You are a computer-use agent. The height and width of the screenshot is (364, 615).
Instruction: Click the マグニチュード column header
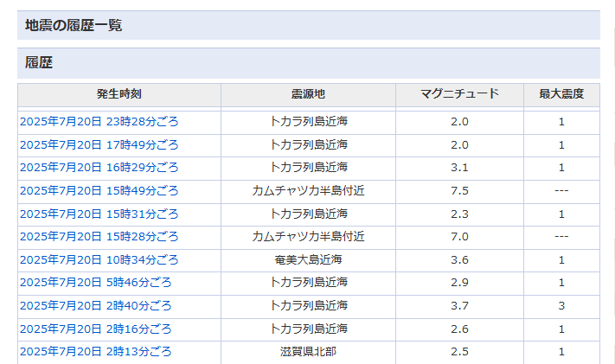[x=459, y=94]
